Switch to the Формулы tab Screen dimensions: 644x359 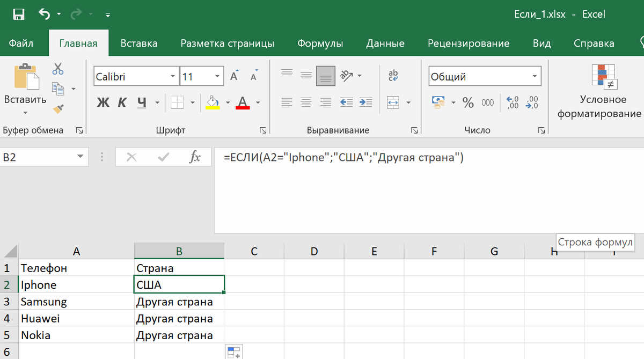[320, 43]
